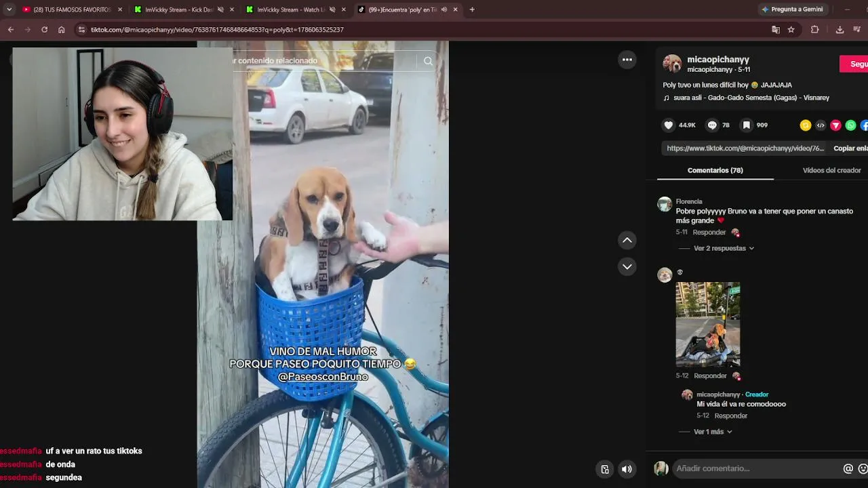Open comments via the speech bubble icon
Viewport: 868px width, 488px height.
pyautogui.click(x=712, y=125)
